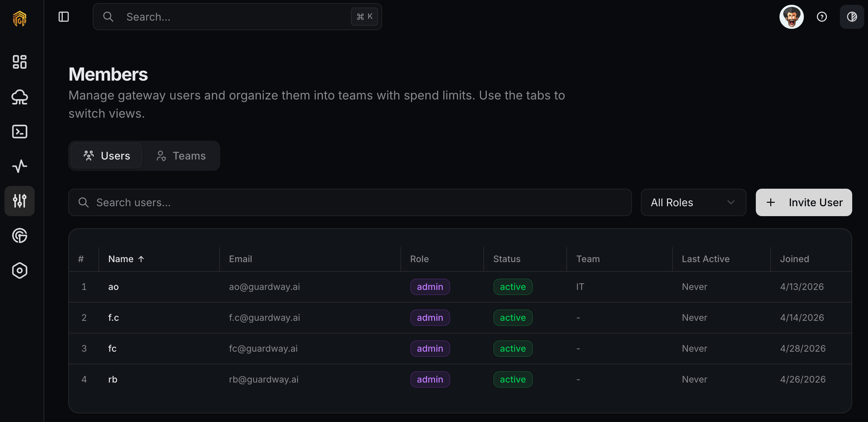Click the active badge in f.c row

click(513, 318)
